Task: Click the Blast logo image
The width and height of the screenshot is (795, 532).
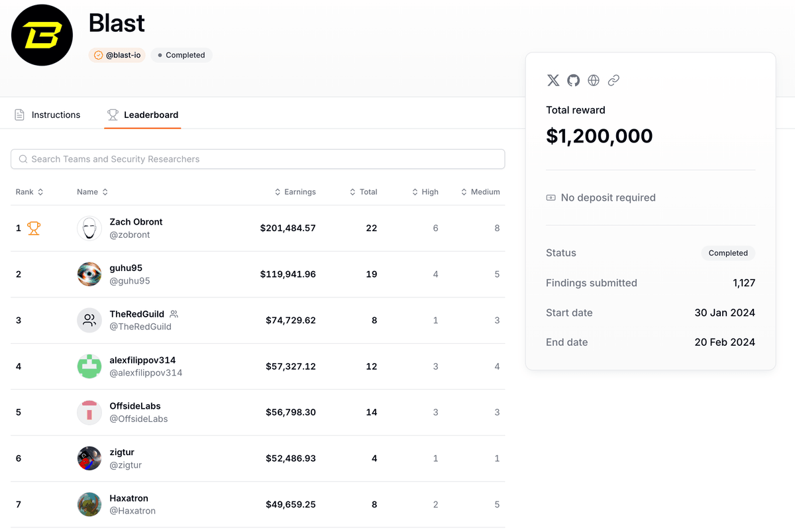Action: 42,35
